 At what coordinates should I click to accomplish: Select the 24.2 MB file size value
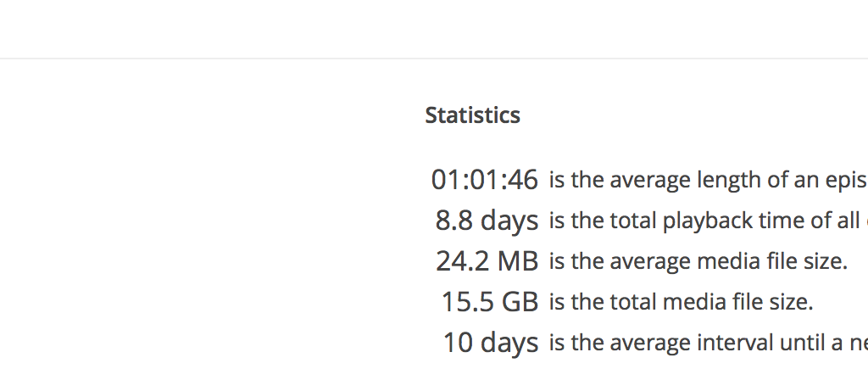(x=487, y=261)
